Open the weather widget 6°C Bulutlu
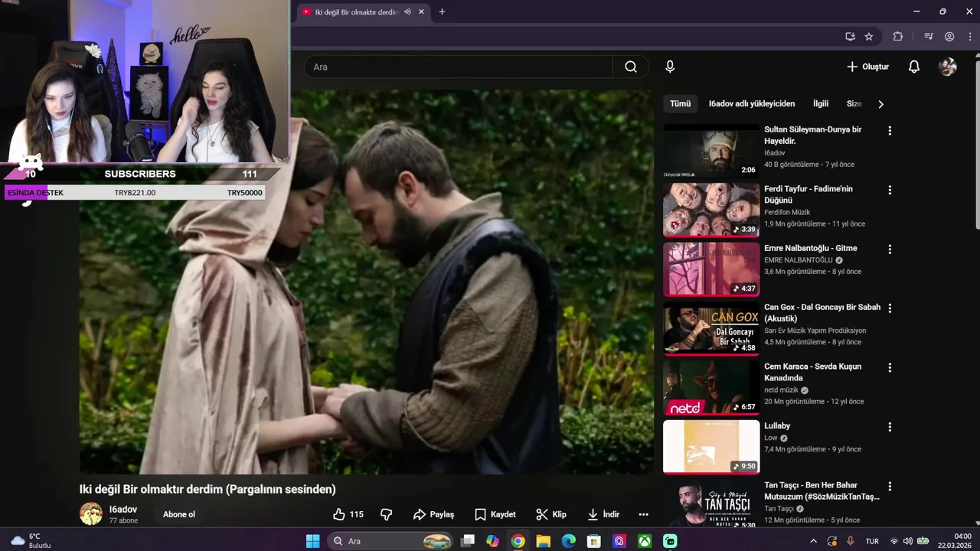 pyautogui.click(x=31, y=541)
